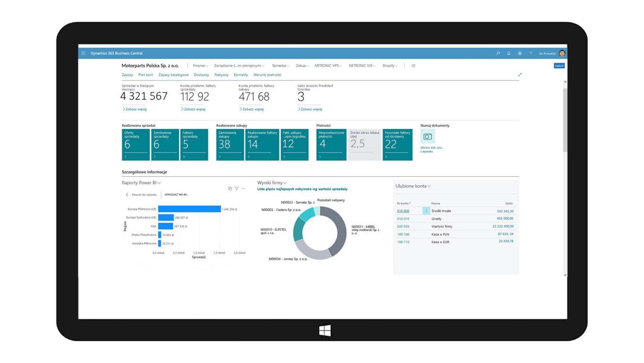
Task: Click Utwórz dok. prz. z aparatu link
Action: click(432, 149)
